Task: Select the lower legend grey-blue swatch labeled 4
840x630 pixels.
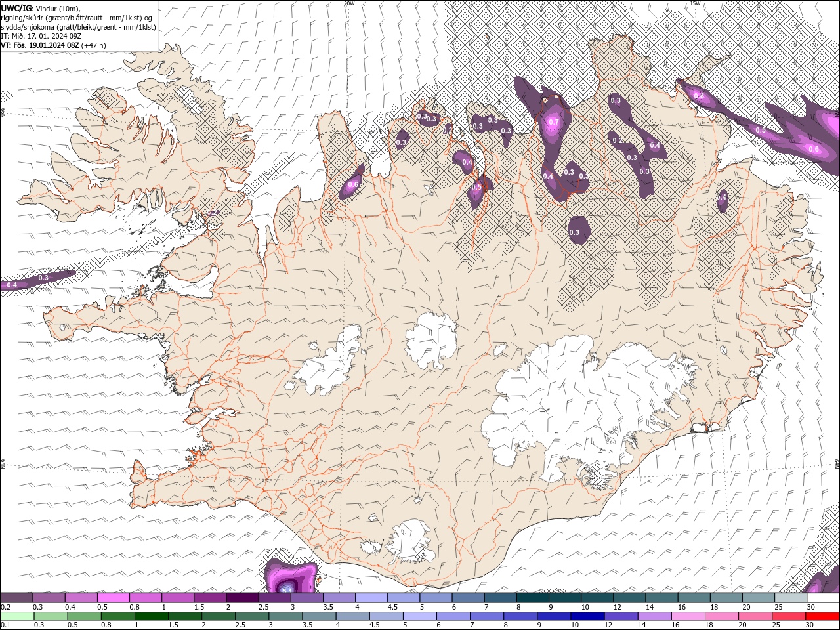Action: point(353,616)
